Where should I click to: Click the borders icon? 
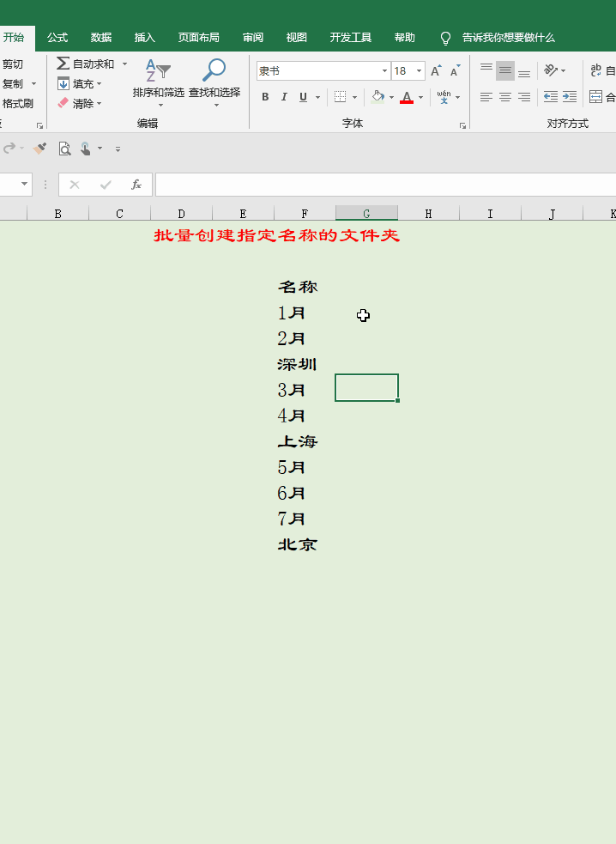(340, 97)
